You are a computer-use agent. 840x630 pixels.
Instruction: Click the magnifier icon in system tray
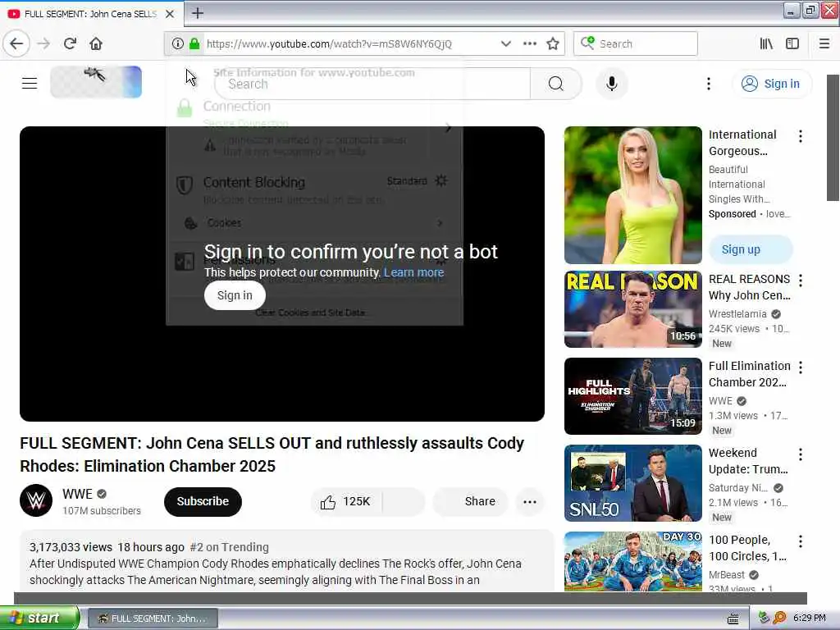click(x=779, y=618)
